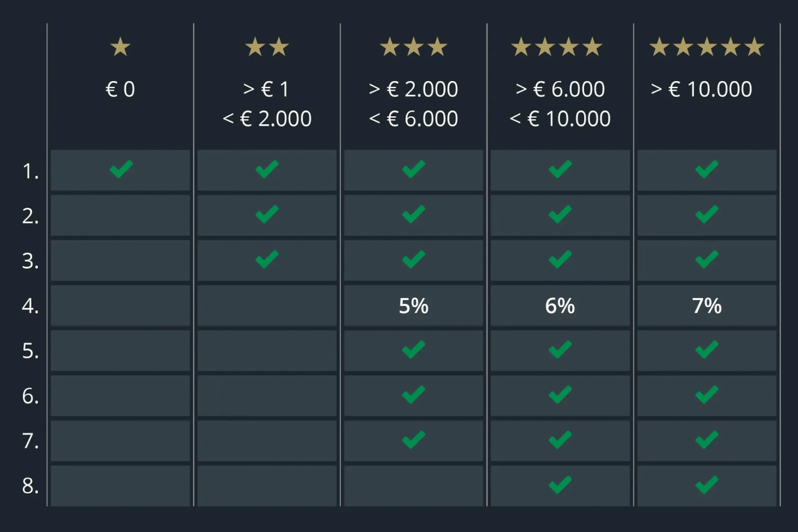Click the five-star tier rating icon
Screen dimensions: 798x532
[x=707, y=47]
